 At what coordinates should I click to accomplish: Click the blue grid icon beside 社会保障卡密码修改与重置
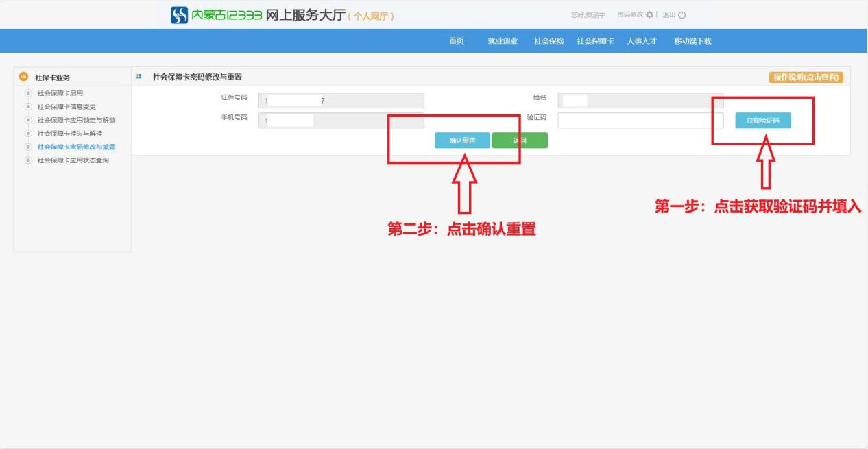139,77
